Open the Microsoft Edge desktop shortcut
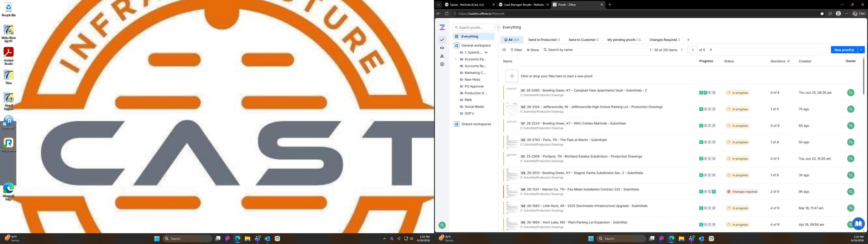868x244 pixels. click(8, 191)
